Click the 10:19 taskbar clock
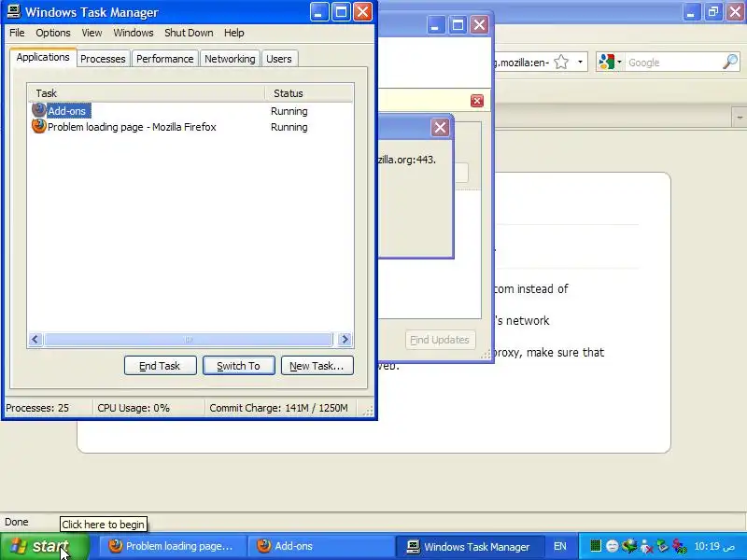Viewport: 747px width, 560px height. coord(713,546)
